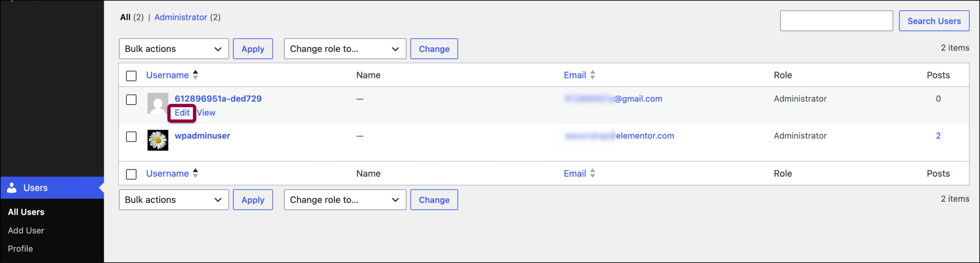Click the Username sort arrows in header
Viewport: 980px width, 263px height.
[195, 75]
